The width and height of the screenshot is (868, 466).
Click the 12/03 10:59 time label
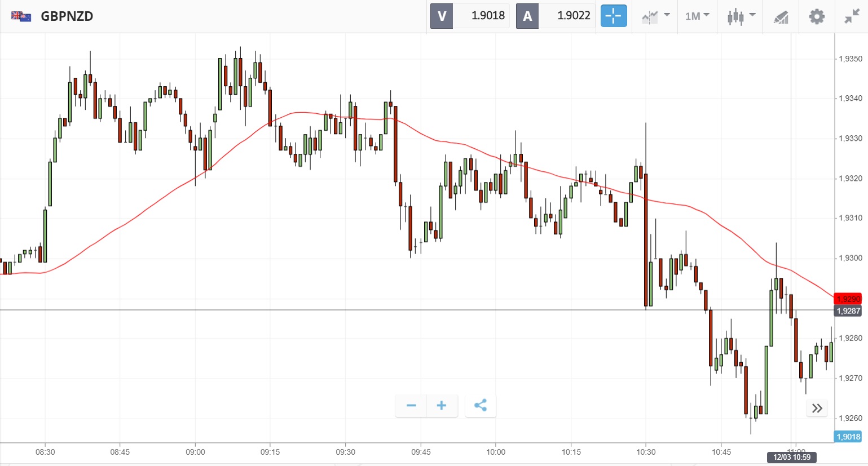[x=792, y=457]
